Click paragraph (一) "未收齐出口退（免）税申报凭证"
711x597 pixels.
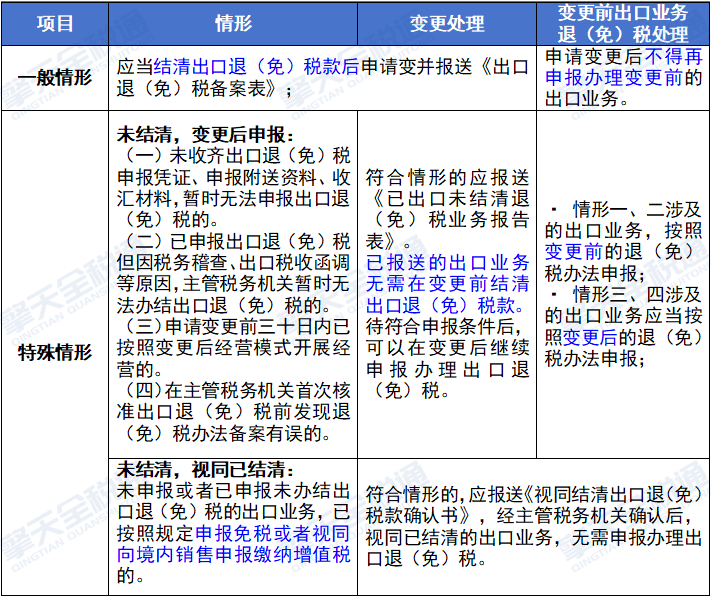pyautogui.click(x=233, y=187)
